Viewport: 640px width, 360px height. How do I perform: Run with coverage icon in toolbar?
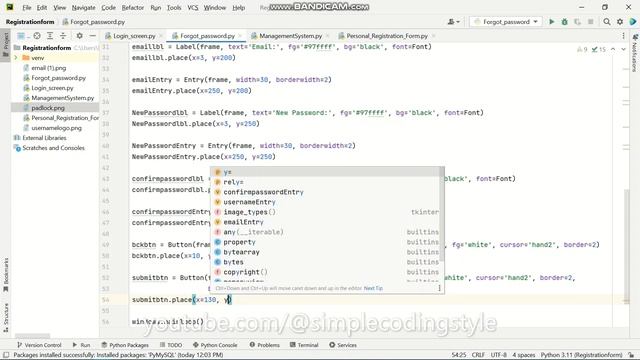(577, 22)
